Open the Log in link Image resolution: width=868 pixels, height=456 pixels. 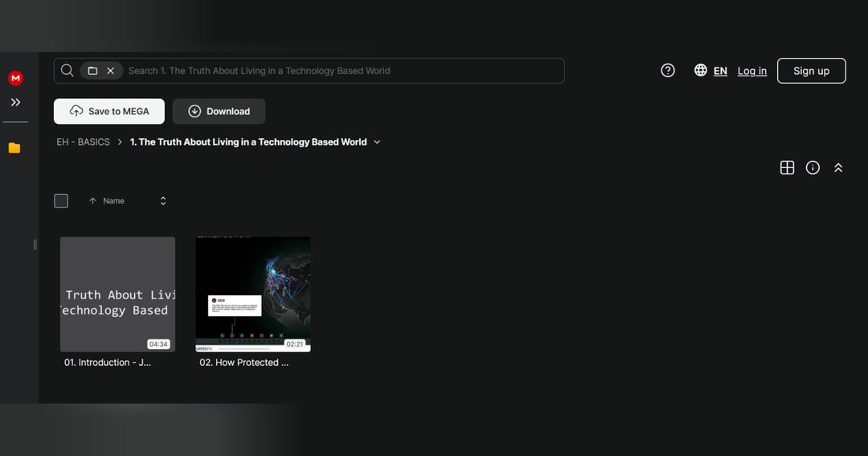click(751, 71)
